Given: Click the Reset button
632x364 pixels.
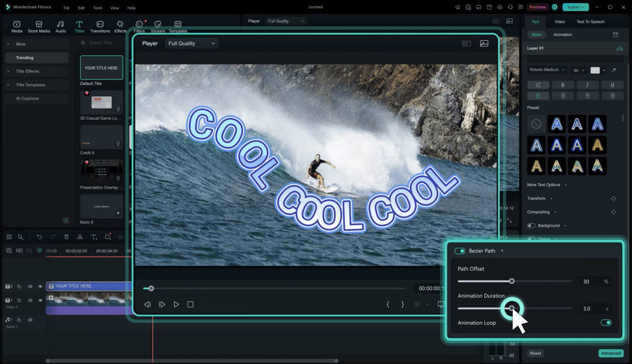Looking at the screenshot, I should [x=535, y=353].
